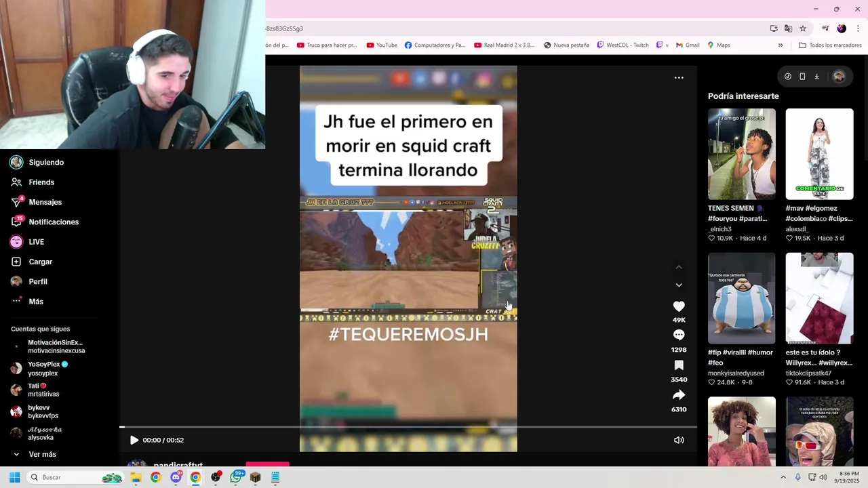Open MotivaciónSinExcusa followed account
The width and height of the screenshot is (868, 488).
pyautogui.click(x=47, y=346)
